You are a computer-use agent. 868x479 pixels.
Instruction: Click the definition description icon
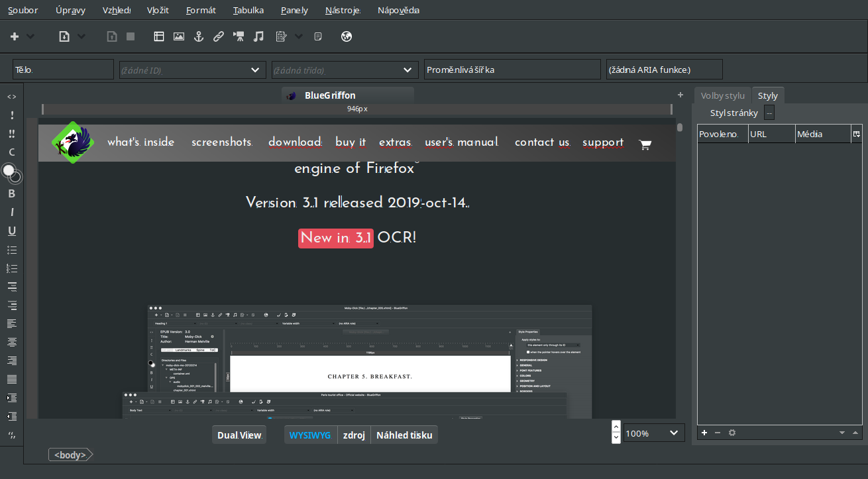tap(12, 305)
